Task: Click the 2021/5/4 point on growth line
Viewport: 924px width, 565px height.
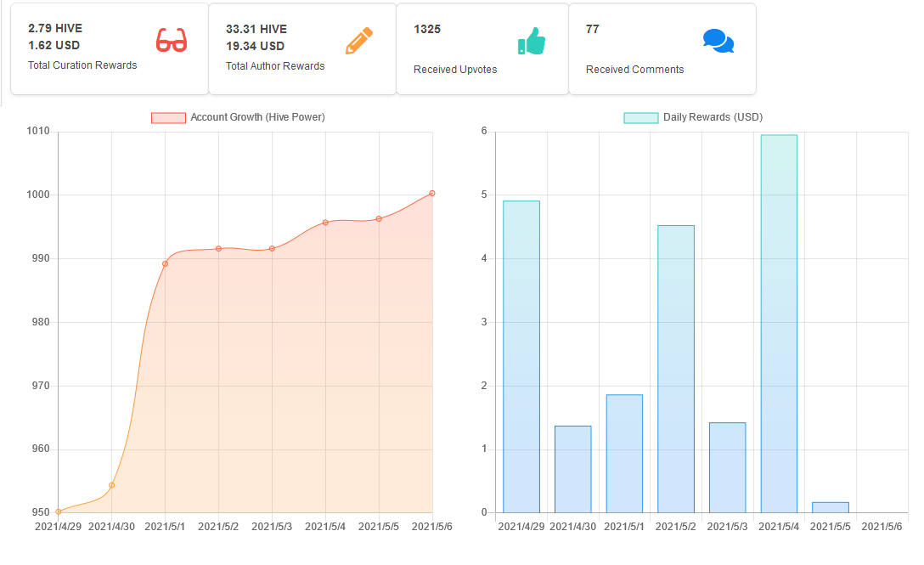Action: point(325,223)
